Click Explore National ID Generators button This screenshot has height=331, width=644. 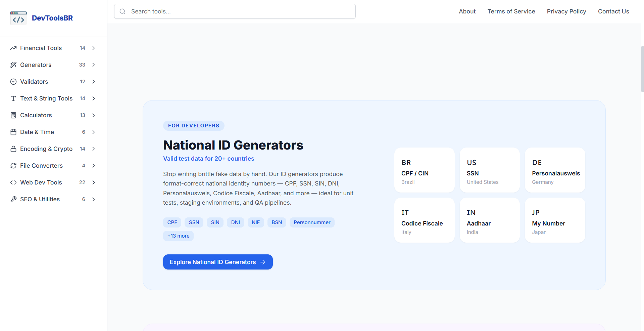tap(218, 262)
